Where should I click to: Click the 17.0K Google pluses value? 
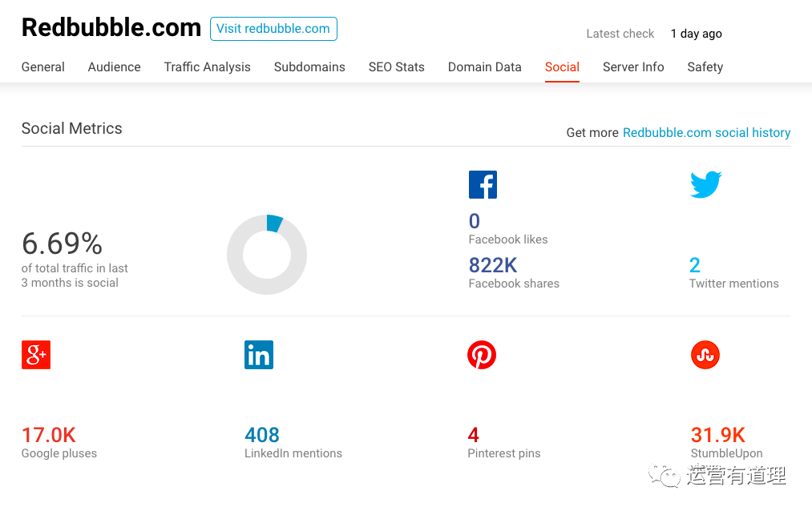49,435
